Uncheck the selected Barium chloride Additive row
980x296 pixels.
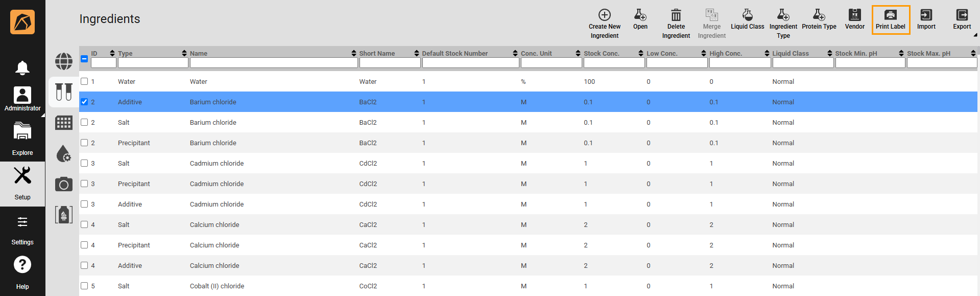tap(84, 102)
